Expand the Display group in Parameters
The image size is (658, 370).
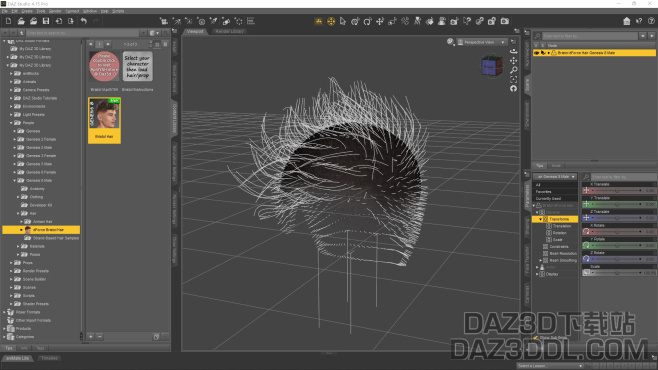pyautogui.click(x=537, y=274)
